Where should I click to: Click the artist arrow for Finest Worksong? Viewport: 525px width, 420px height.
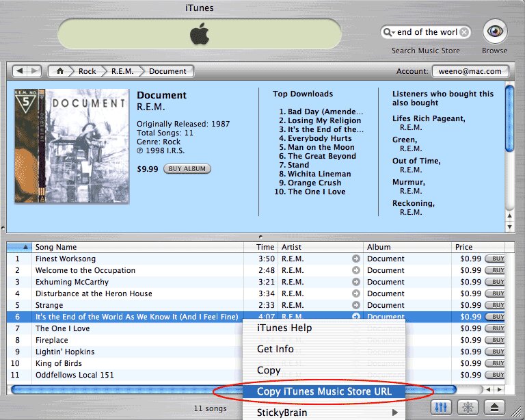[x=356, y=259]
